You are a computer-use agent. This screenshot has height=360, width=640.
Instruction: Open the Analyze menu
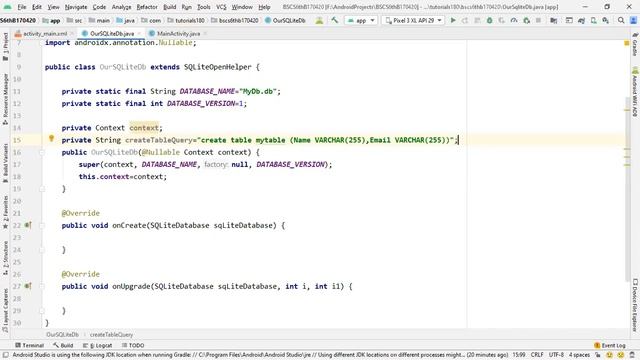pyautogui.click(x=121, y=7)
